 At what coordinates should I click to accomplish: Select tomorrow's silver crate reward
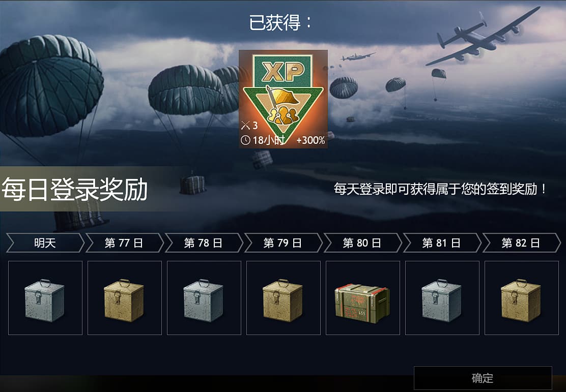pos(45,298)
